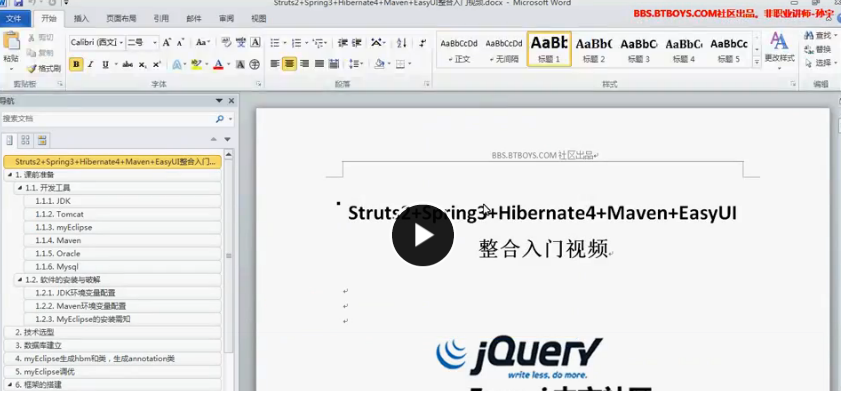This screenshot has height=414, width=841.
Task: Open the highlight color dropdown arrow
Action: point(206,64)
